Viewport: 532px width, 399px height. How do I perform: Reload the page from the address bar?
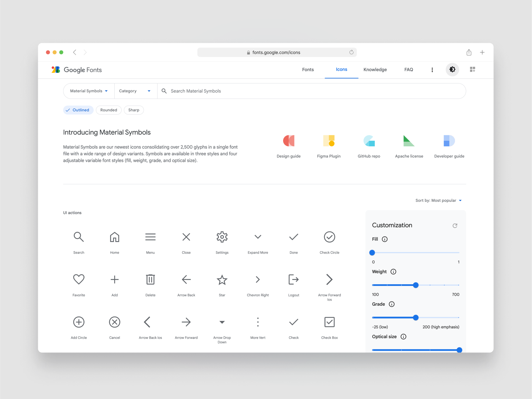coord(351,52)
